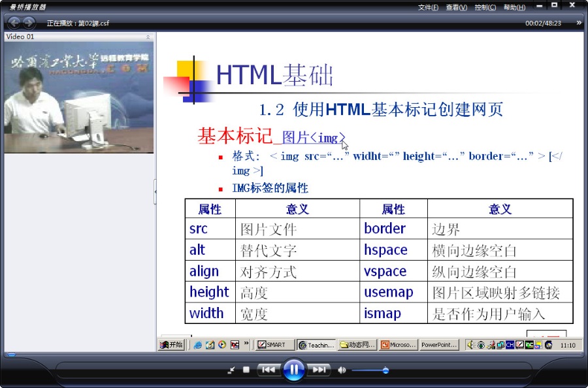Switch to the PowerPoint... taskbar button
Viewport: 588px width, 388px height.
click(439, 345)
